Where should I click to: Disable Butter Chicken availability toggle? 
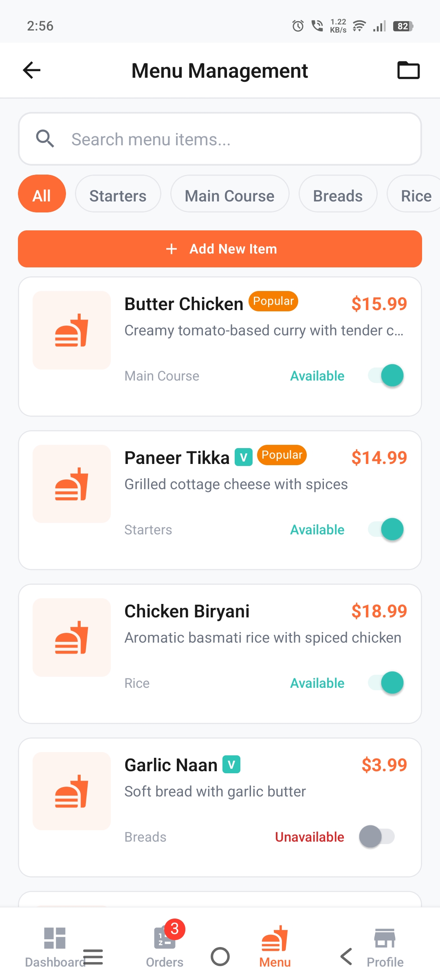(386, 375)
